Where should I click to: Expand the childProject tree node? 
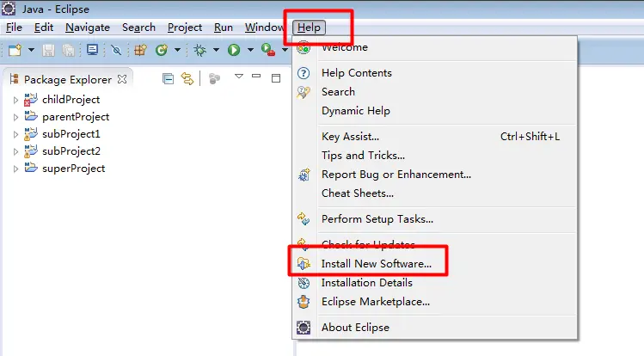15,100
